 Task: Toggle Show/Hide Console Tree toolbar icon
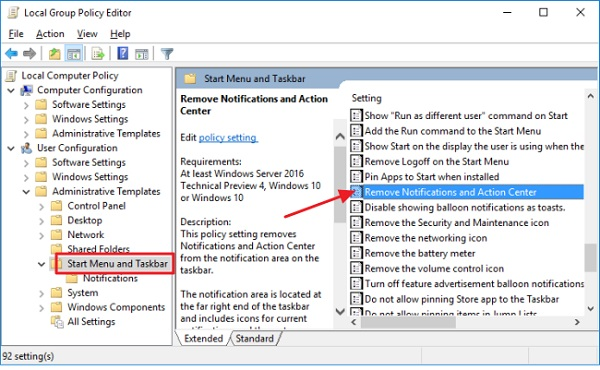click(73, 54)
